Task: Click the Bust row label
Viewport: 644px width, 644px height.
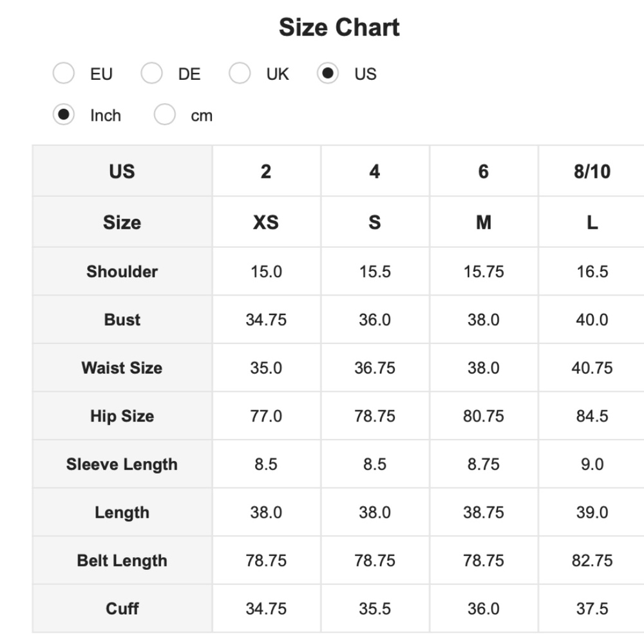Action: click(x=122, y=319)
